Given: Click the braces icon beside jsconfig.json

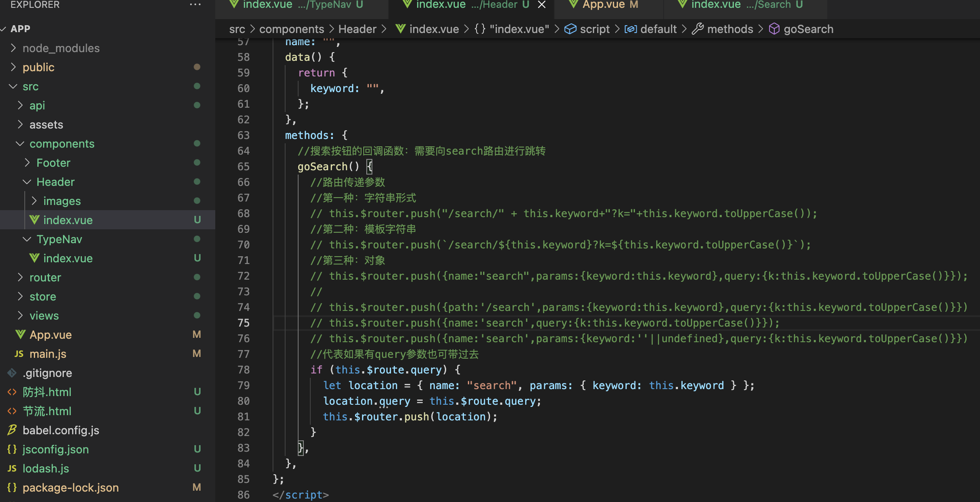Looking at the screenshot, I should point(12,449).
